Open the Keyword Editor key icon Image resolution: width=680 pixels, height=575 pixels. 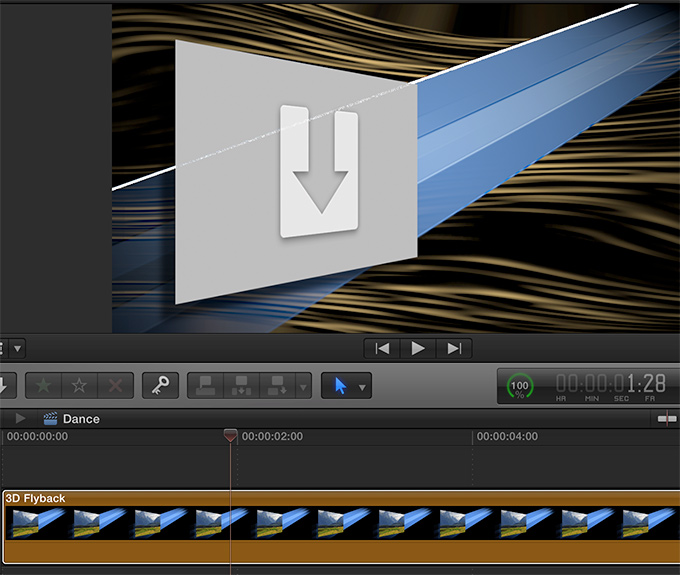[159, 385]
